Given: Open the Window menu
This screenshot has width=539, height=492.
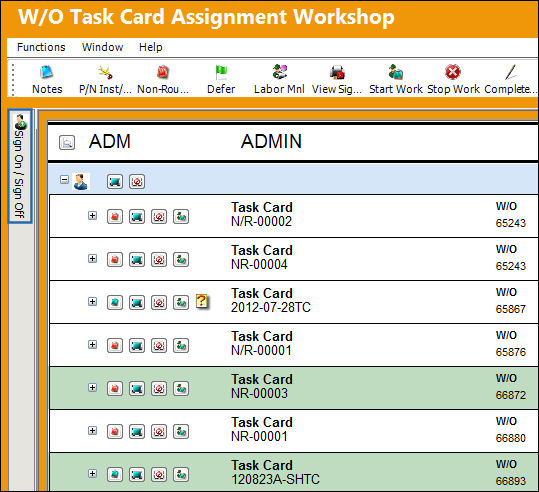Looking at the screenshot, I should pyautogui.click(x=102, y=47).
